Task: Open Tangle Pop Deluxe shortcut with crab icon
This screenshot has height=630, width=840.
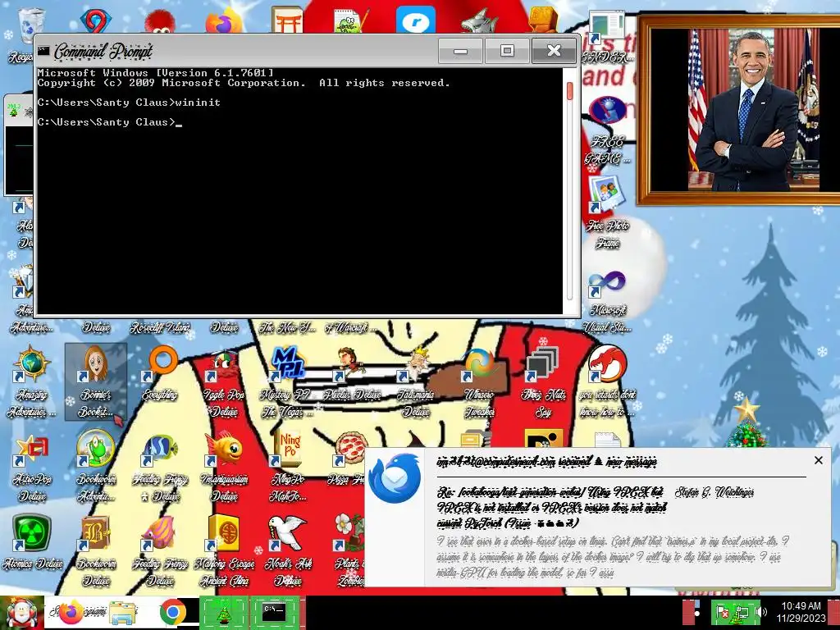Action: 224,381
